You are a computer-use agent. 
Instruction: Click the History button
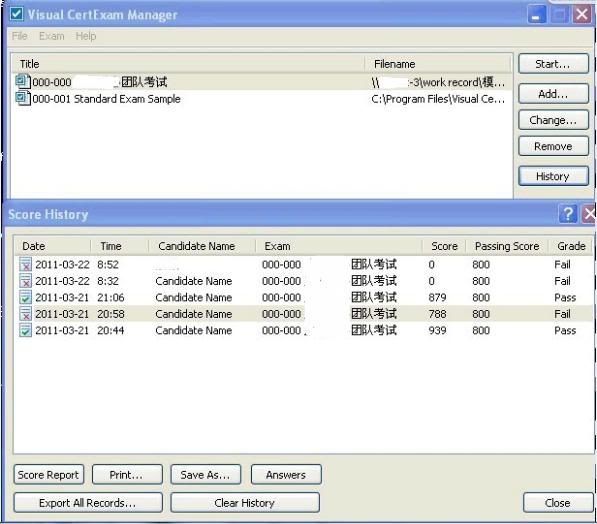click(553, 176)
